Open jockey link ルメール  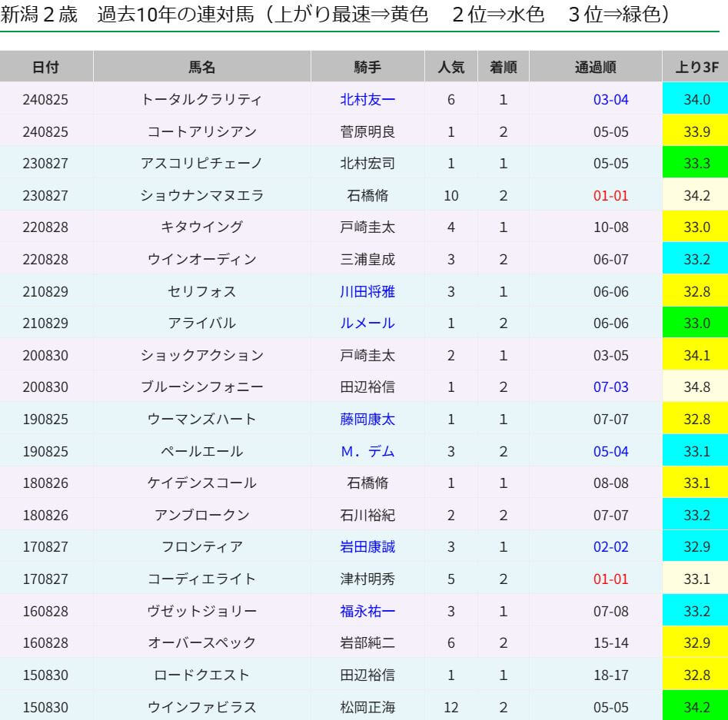[x=367, y=323]
